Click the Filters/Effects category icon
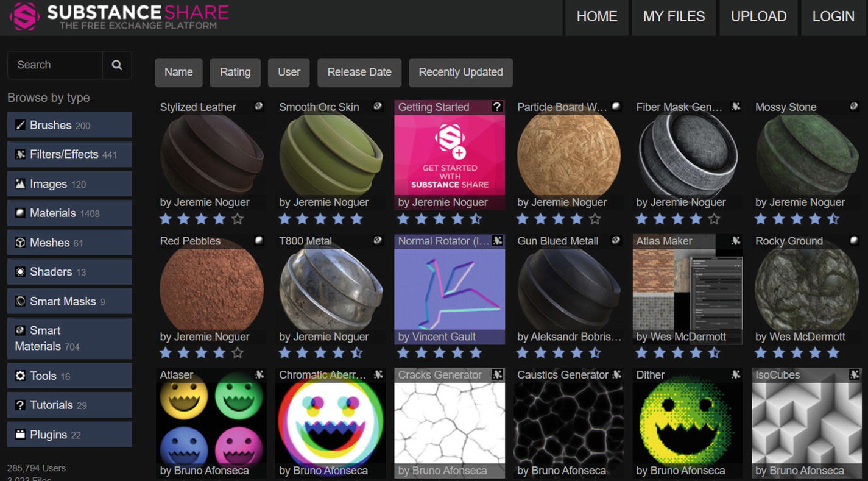The height and width of the screenshot is (481, 868). click(x=20, y=154)
